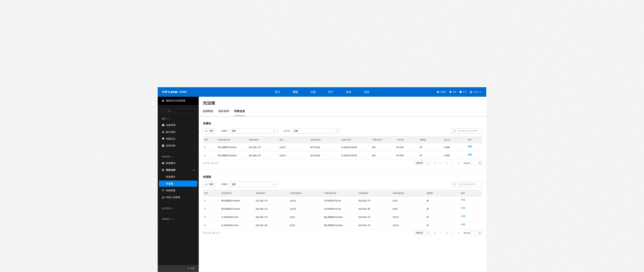Open 运行态 filter dropdown
Viewport: 644px width, 272px height.
(316, 131)
